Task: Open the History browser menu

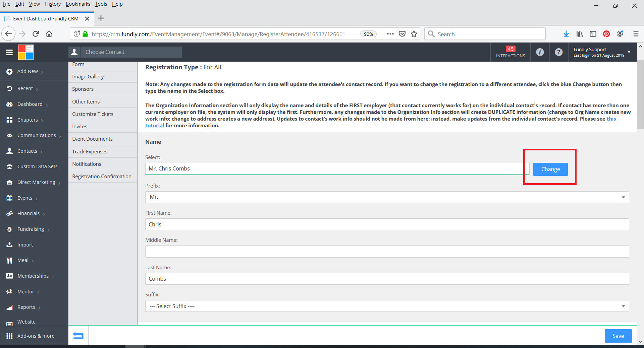Action: [x=53, y=4]
